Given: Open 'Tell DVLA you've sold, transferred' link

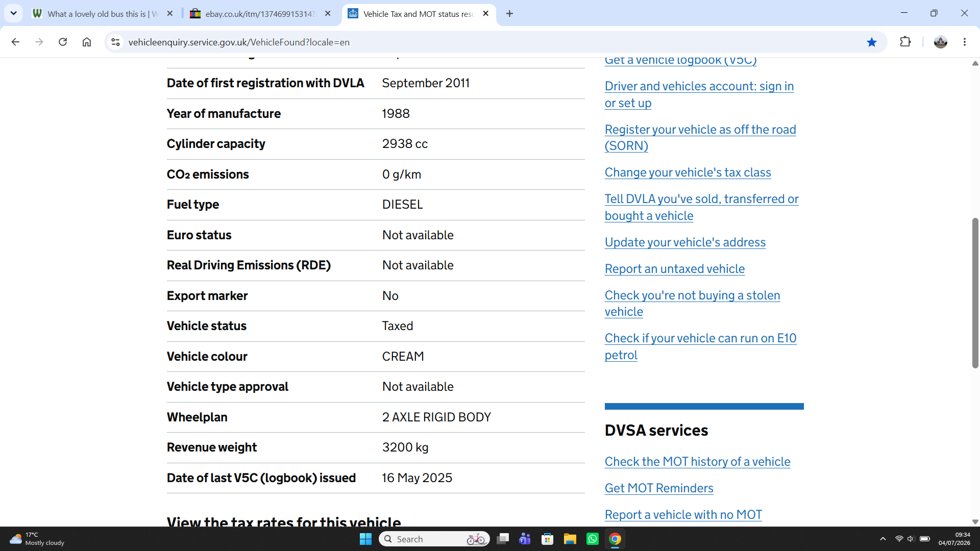Looking at the screenshot, I should tap(701, 207).
